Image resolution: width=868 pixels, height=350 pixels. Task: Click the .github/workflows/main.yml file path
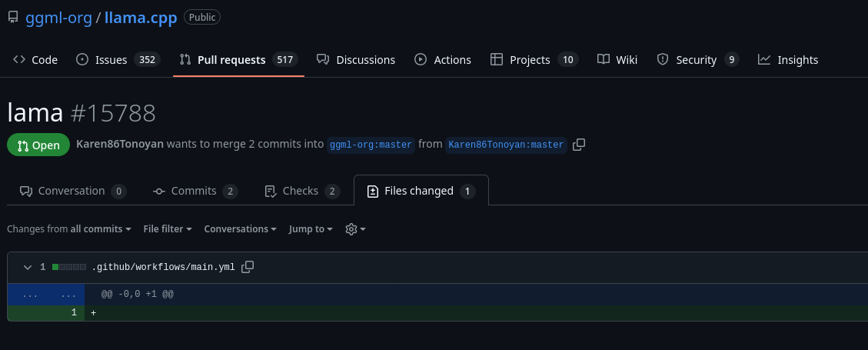point(163,268)
